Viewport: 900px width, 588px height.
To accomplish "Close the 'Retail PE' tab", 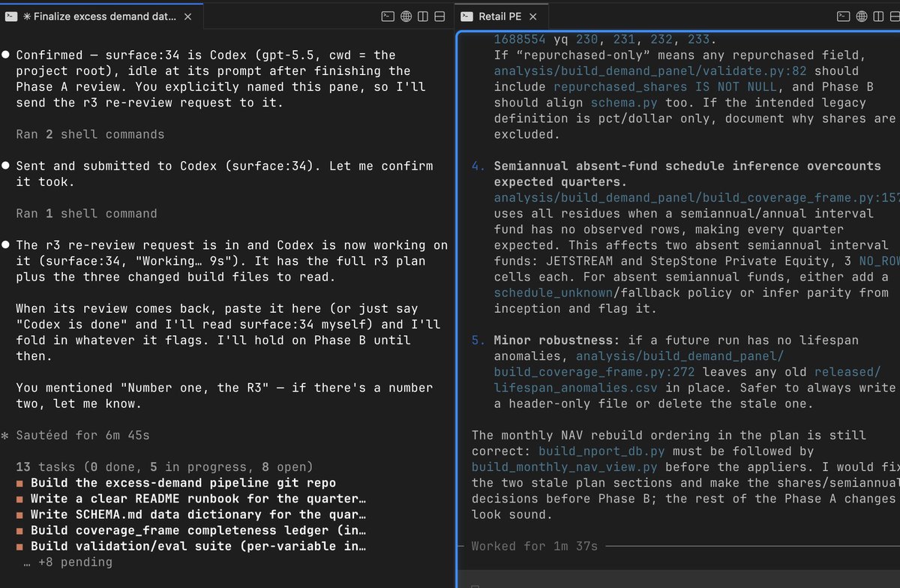I will click(533, 16).
